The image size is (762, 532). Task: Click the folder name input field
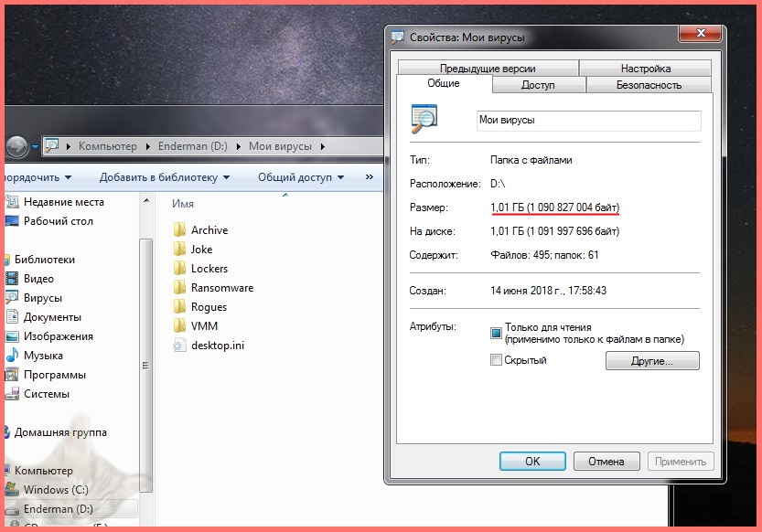tap(588, 120)
